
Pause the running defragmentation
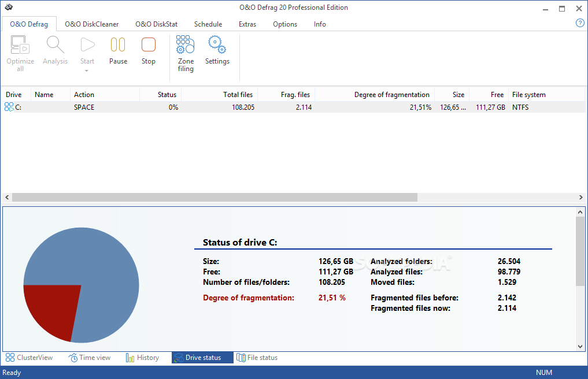click(x=118, y=44)
